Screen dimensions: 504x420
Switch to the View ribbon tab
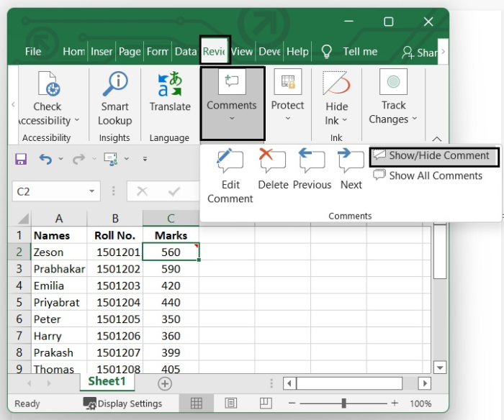242,52
